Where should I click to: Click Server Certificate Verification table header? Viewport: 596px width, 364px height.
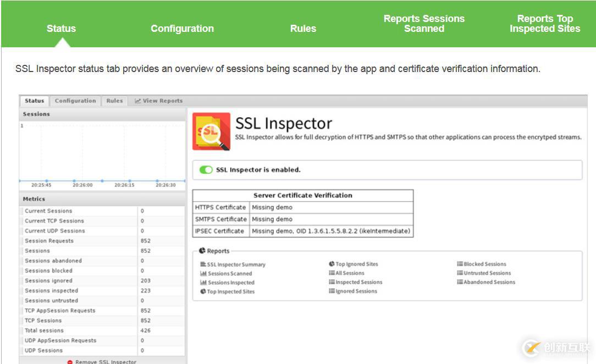[x=303, y=195]
